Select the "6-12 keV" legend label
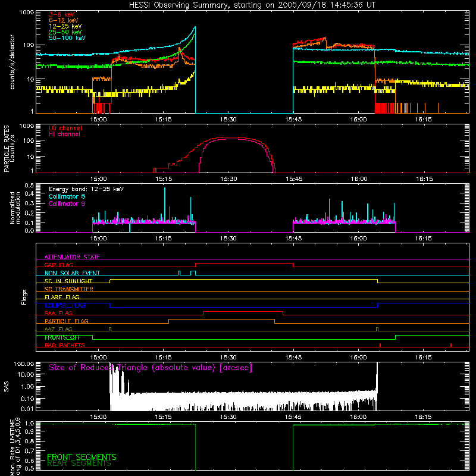The height and width of the screenshot is (476, 476). pos(64,20)
